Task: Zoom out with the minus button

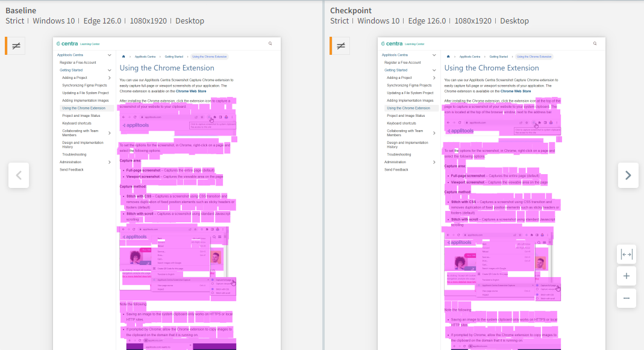Action: pyautogui.click(x=627, y=298)
